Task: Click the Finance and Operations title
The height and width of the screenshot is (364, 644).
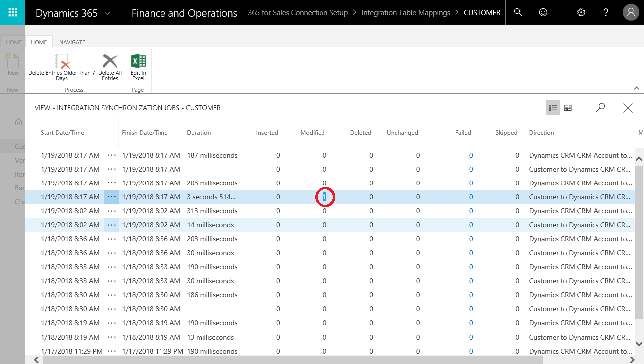Action: [x=184, y=13]
